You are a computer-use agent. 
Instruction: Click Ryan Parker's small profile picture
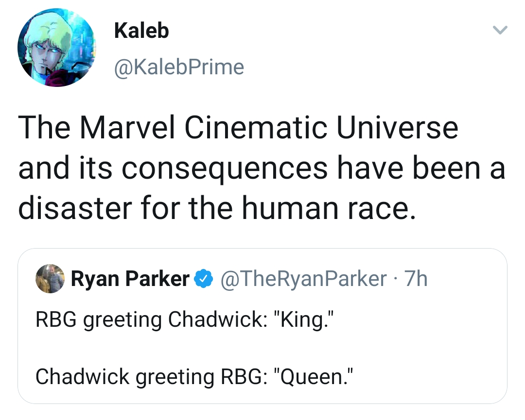click(51, 279)
